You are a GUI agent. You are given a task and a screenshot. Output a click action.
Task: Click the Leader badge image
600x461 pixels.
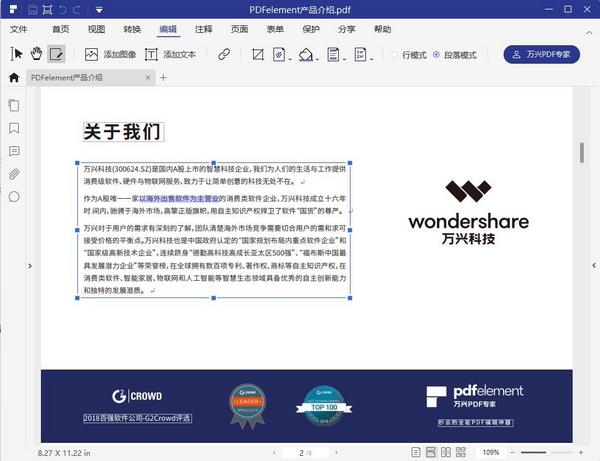(x=248, y=406)
